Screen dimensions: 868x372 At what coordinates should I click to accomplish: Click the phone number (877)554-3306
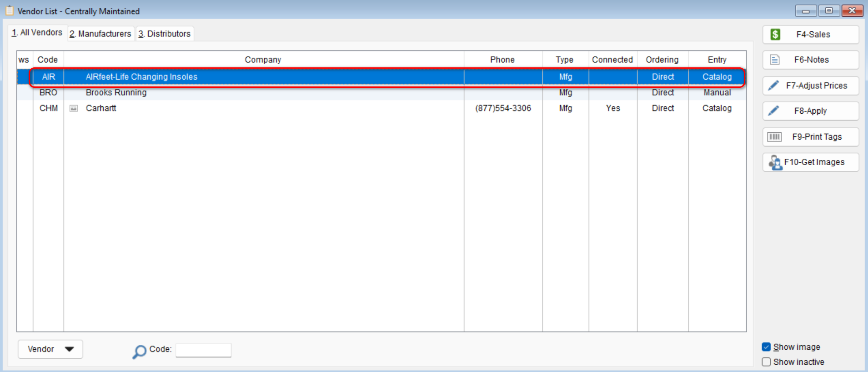click(x=503, y=108)
